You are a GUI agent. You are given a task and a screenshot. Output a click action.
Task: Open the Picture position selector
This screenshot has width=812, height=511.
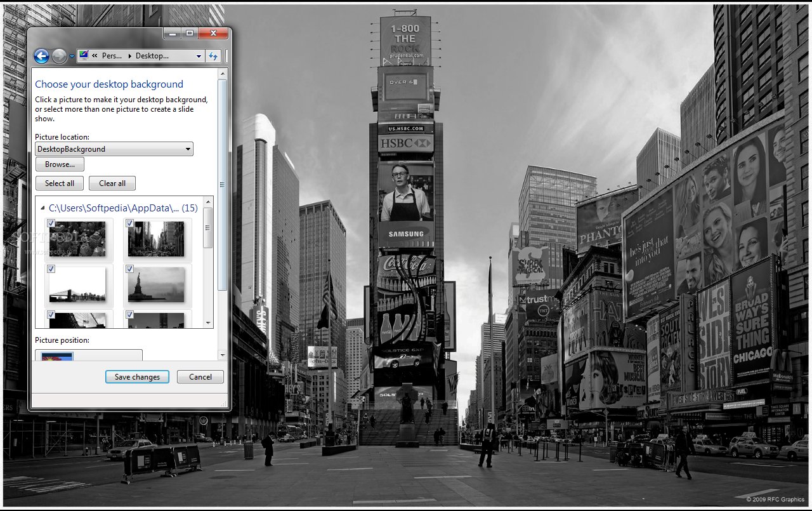89,355
